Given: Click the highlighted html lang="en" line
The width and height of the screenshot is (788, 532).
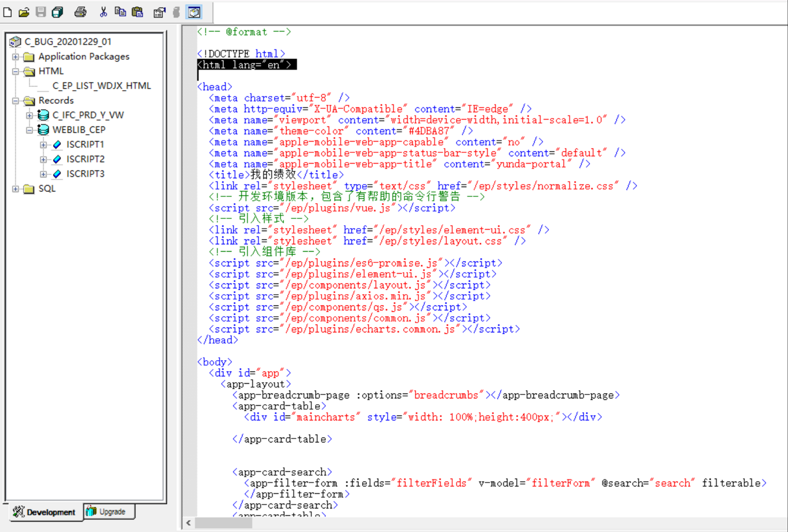Looking at the screenshot, I should coord(247,65).
